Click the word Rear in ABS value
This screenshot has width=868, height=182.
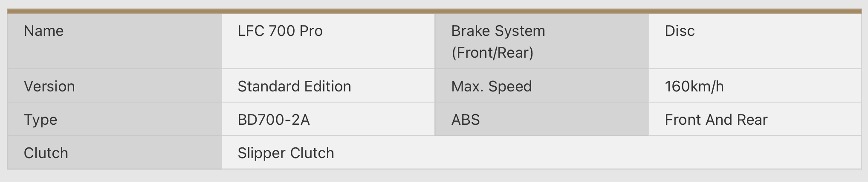click(x=752, y=120)
